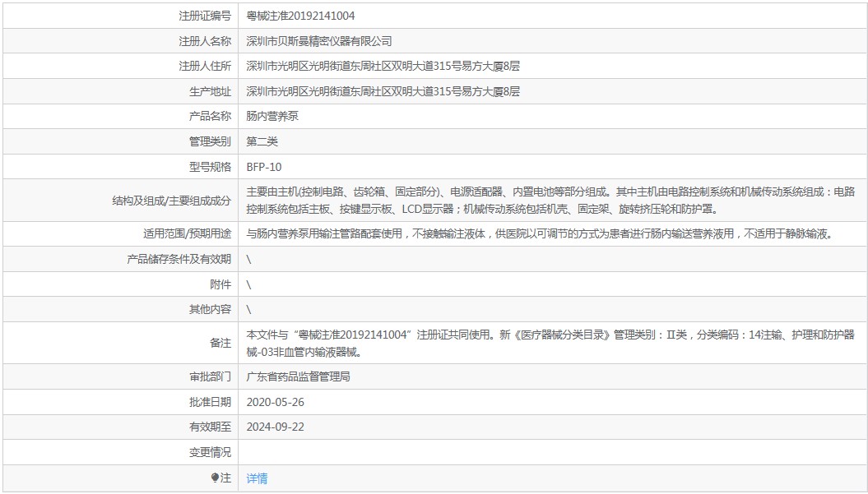Click the 注册人住所 label

[205, 67]
